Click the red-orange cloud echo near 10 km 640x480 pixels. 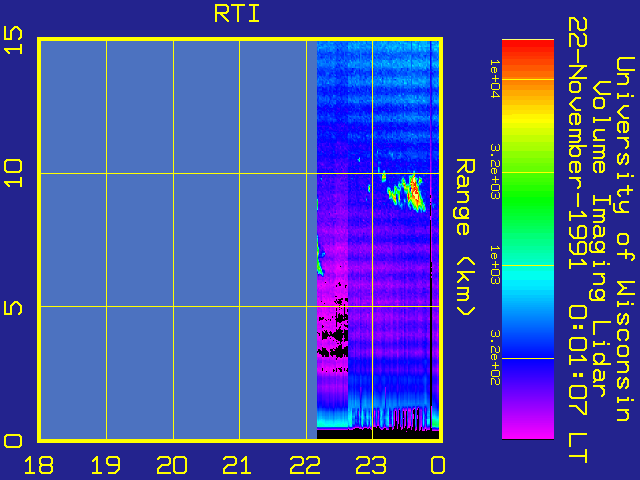click(414, 191)
